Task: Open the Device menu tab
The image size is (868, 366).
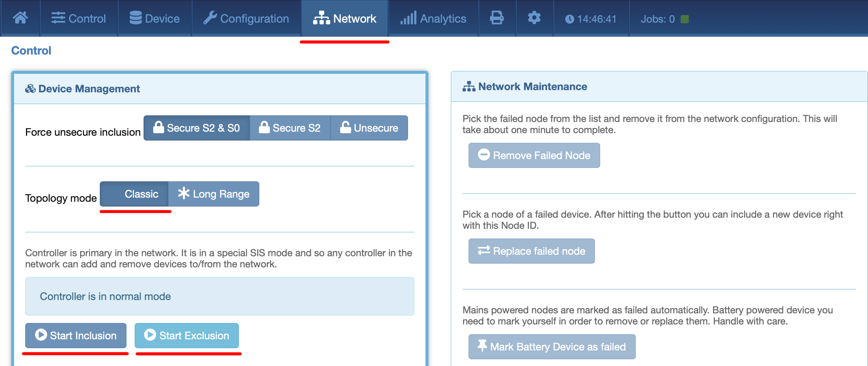Action: point(155,18)
